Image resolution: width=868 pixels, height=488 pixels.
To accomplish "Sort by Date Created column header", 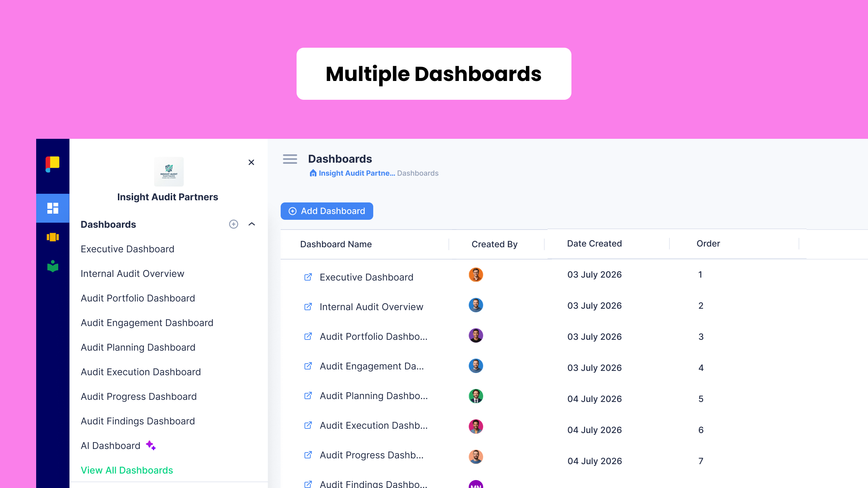I will click(x=594, y=244).
